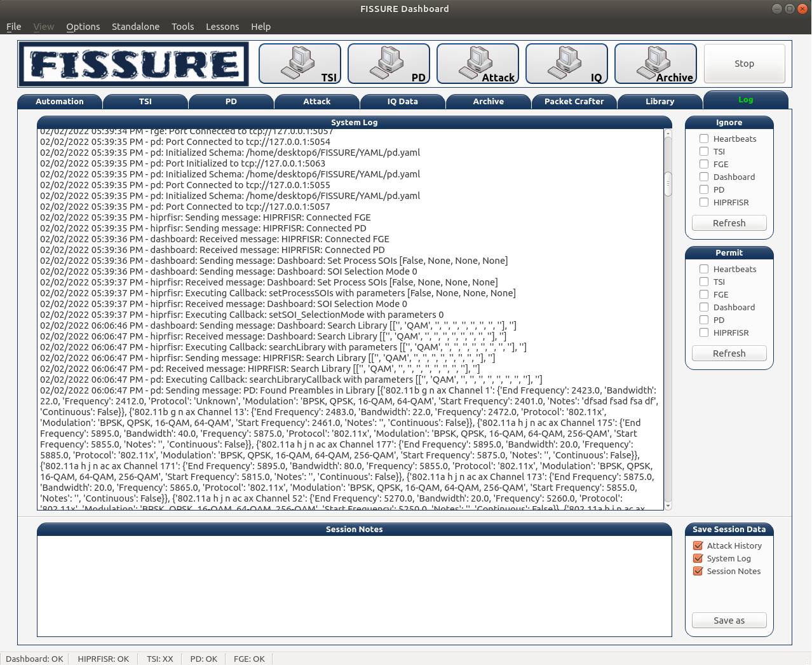Click the IQ computer icon button
812x665 pixels.
(567, 64)
